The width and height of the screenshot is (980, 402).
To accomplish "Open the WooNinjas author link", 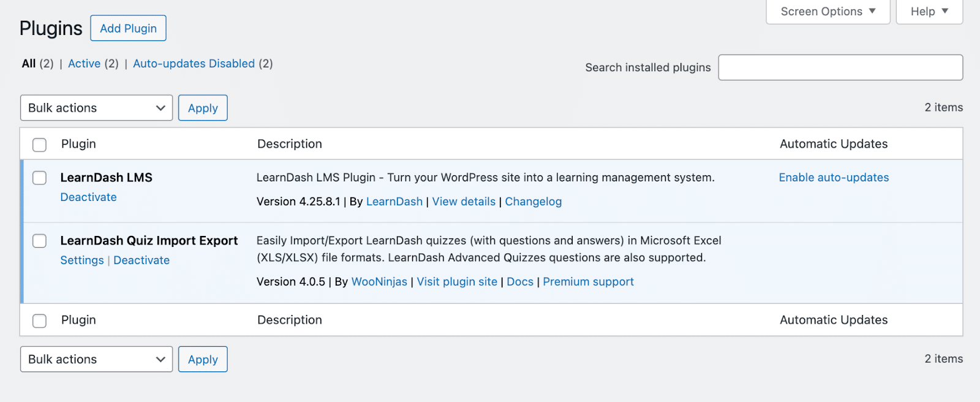I will click(x=379, y=282).
